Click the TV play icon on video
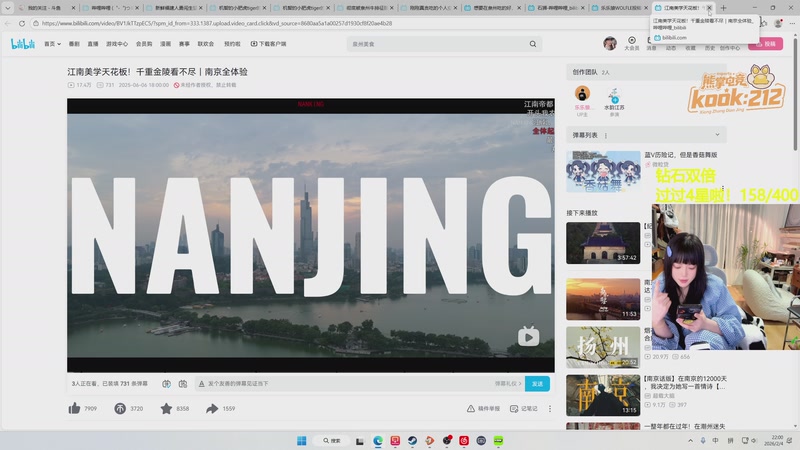The width and height of the screenshot is (800, 450). [x=529, y=337]
